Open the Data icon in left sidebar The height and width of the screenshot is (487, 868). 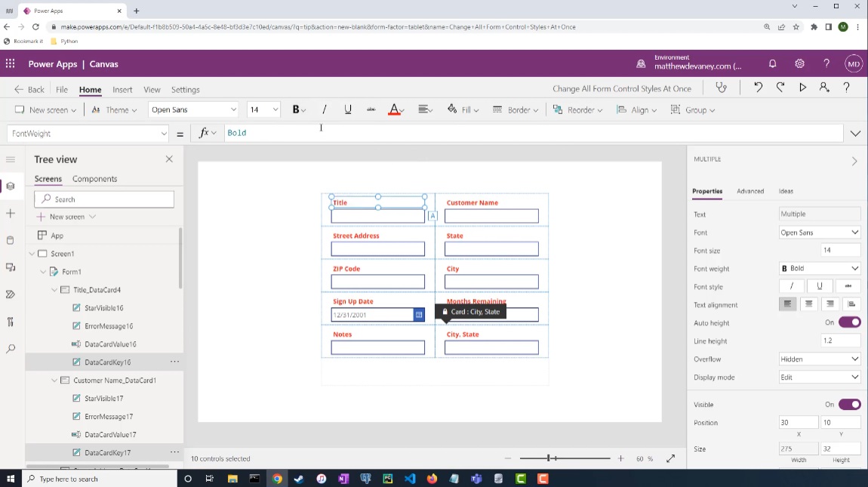11,240
